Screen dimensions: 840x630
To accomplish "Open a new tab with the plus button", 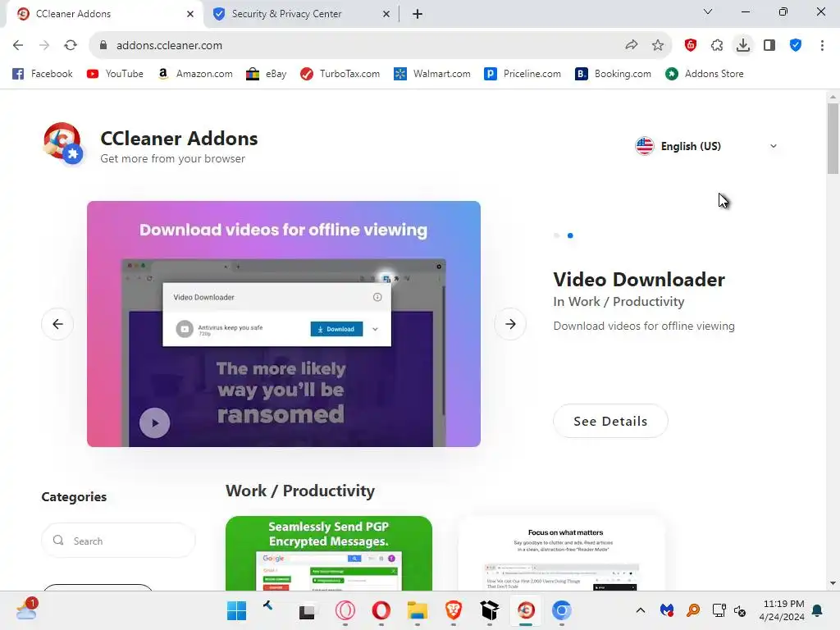I will (x=418, y=14).
